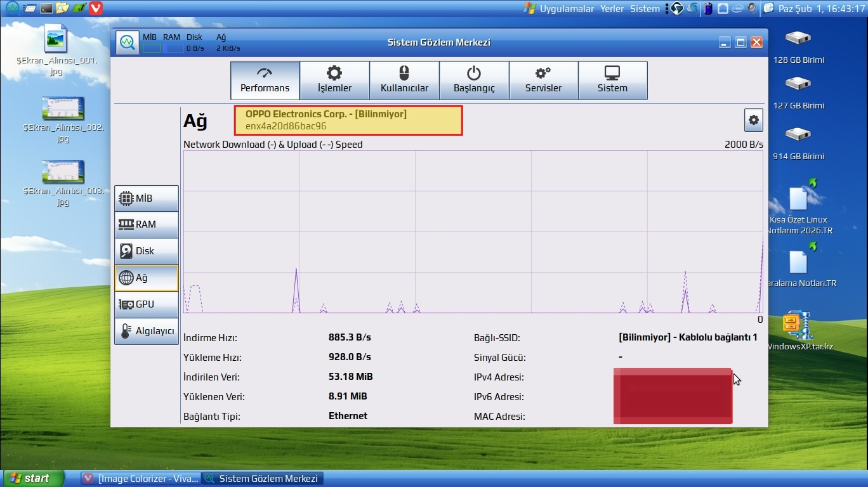The image size is (868, 487).
Task: Open the Kullanıcılar tab
Action: [404, 80]
